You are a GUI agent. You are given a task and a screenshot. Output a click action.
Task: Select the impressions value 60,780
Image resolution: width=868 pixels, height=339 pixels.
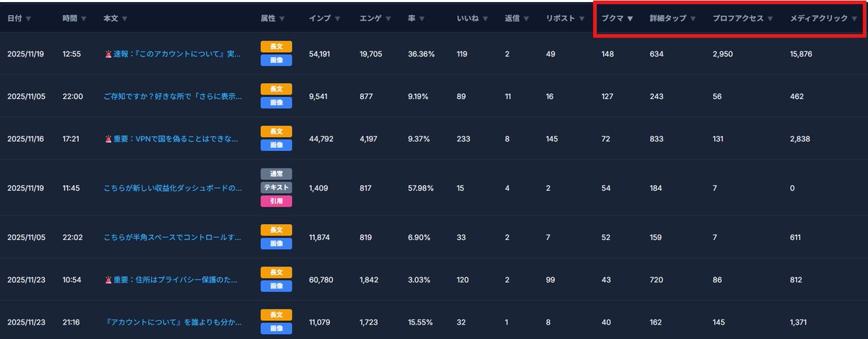pos(320,280)
